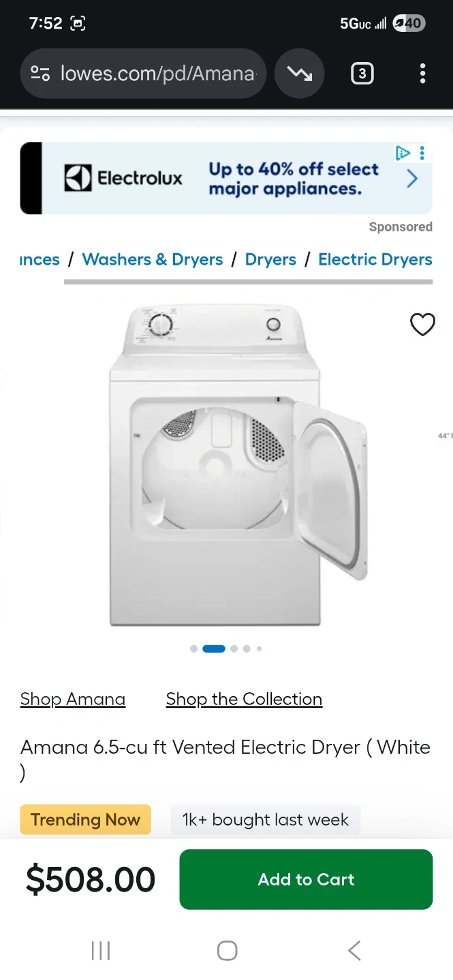Screen dimensions: 453x980
Task: Tap the site info icon in the address bar
Action: 40,73
